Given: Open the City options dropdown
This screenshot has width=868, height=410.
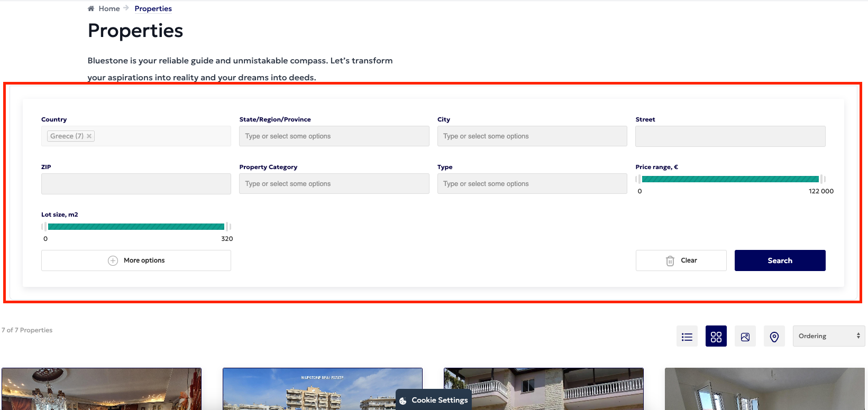Looking at the screenshot, I should tap(532, 136).
